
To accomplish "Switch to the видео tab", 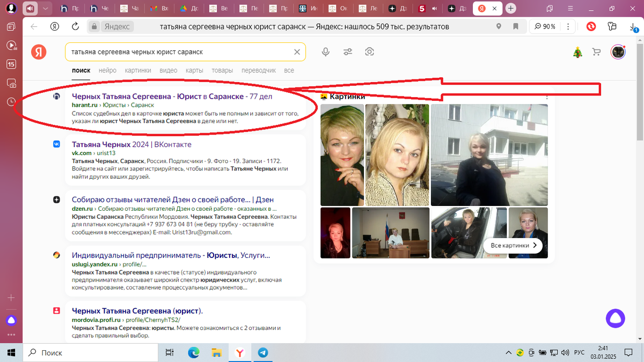I will coord(169,70).
